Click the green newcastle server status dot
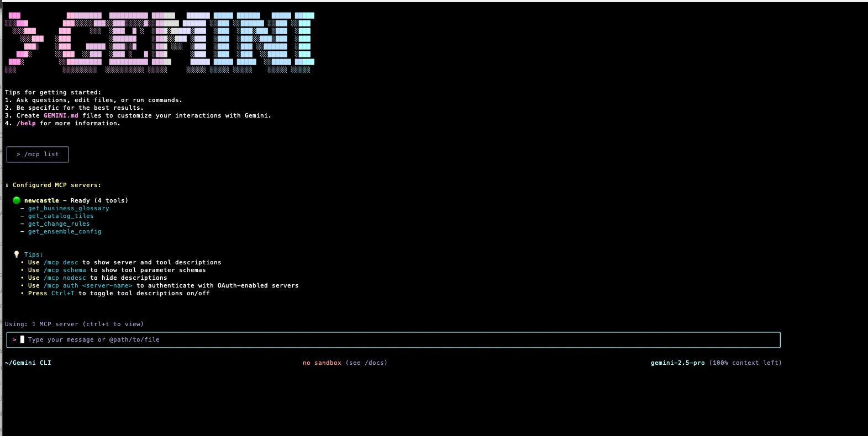The width and height of the screenshot is (868, 436). [17, 200]
